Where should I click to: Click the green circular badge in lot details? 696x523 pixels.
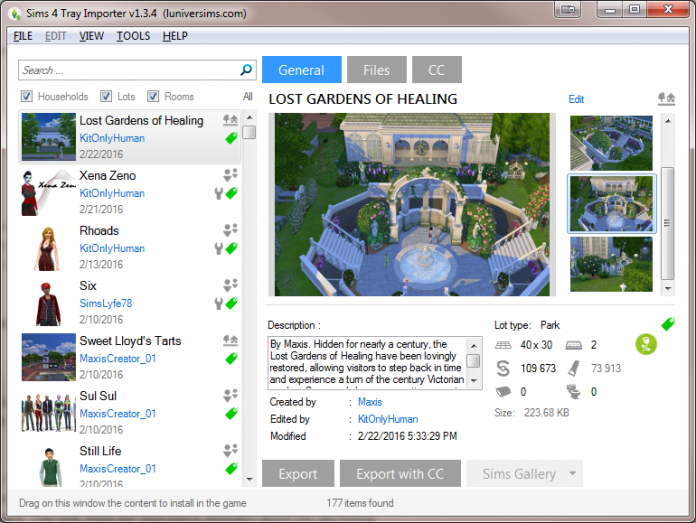point(646,345)
